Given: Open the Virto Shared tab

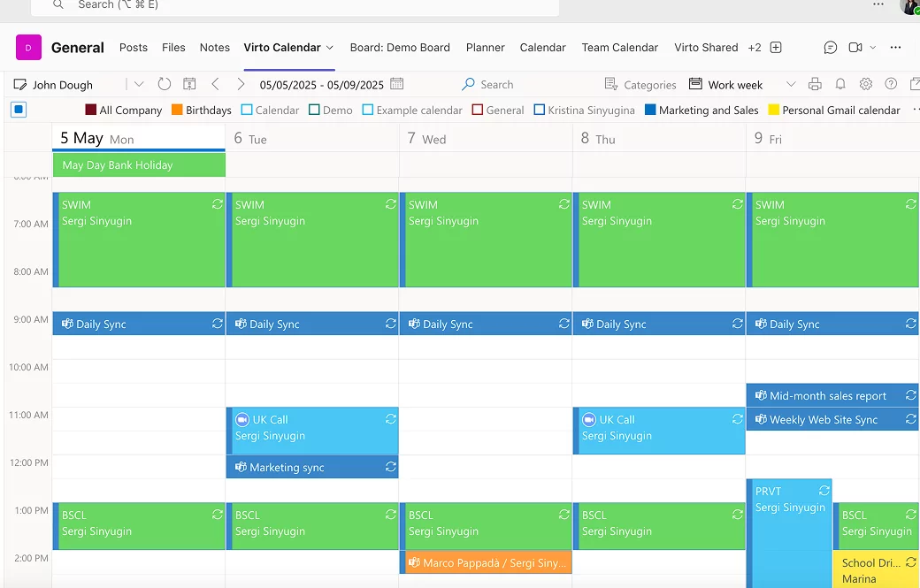Looking at the screenshot, I should [706, 48].
